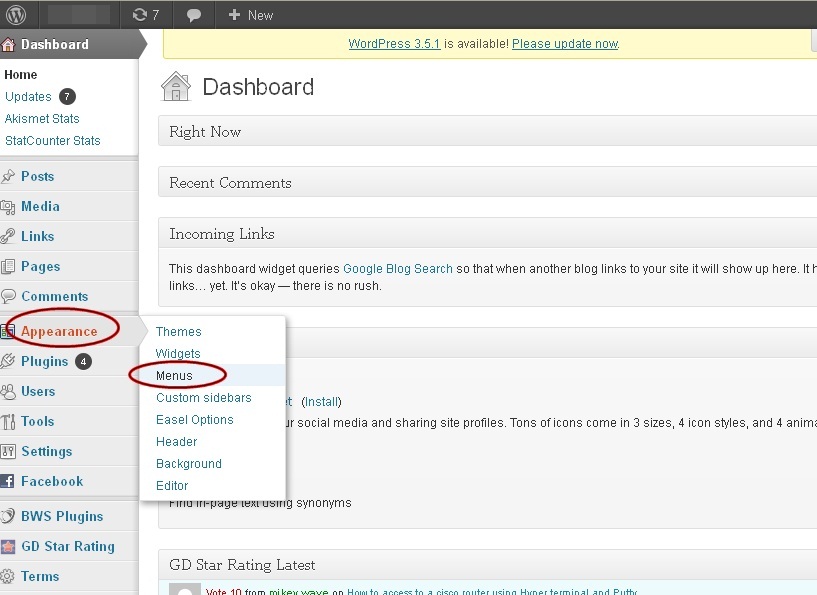Image resolution: width=817 pixels, height=595 pixels.
Task: Click the Facebook logo icon
Action: (7, 481)
